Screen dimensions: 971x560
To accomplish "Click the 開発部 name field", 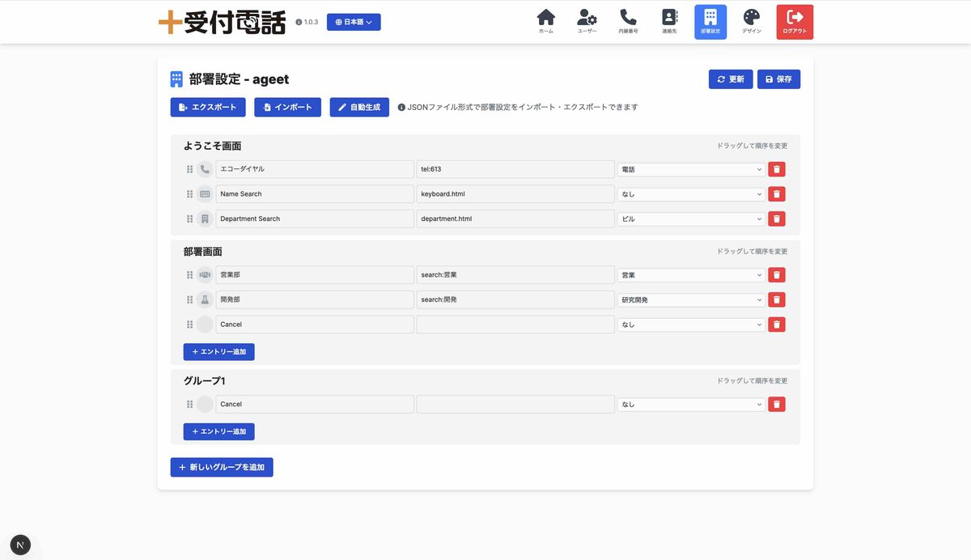I will 315,299.
